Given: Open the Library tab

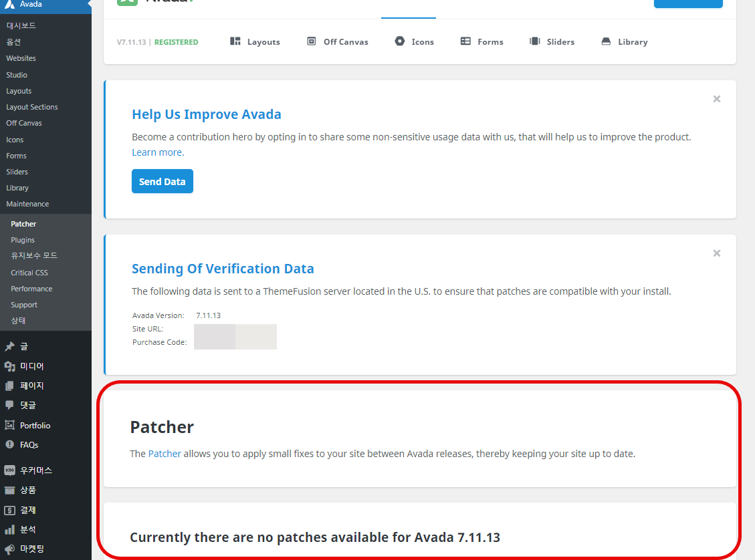Looking at the screenshot, I should click(624, 42).
